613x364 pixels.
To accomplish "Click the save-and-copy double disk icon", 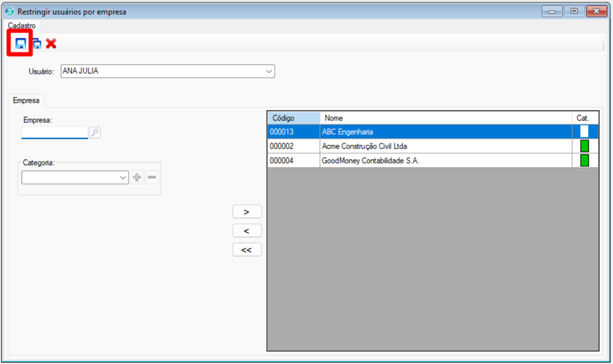I will click(37, 43).
